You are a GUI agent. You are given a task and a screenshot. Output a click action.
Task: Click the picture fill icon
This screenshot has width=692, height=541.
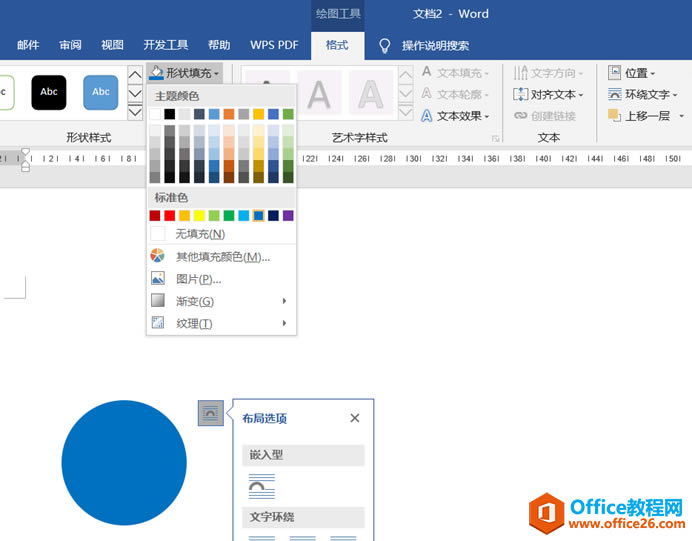point(158,278)
